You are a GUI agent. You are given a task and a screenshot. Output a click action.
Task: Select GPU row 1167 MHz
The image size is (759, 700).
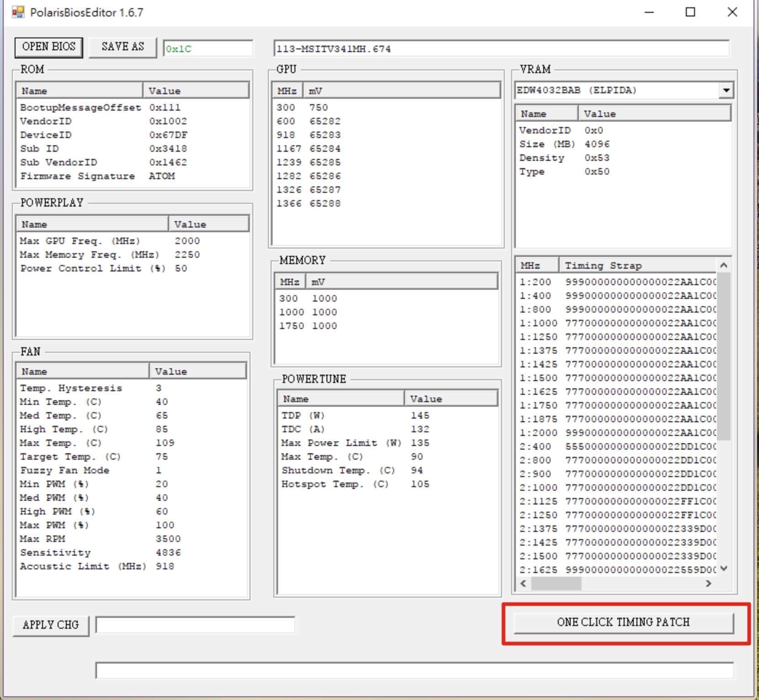click(x=386, y=149)
